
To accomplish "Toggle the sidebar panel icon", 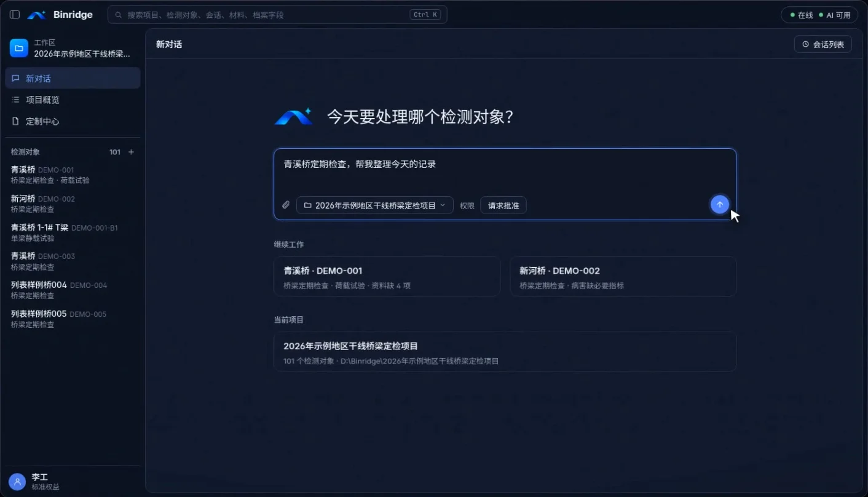I will pos(15,15).
